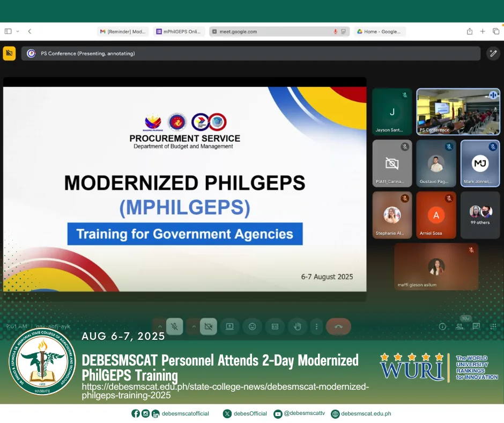Open the chat panel icon
Viewport: 504px width, 423px height.
(x=476, y=326)
